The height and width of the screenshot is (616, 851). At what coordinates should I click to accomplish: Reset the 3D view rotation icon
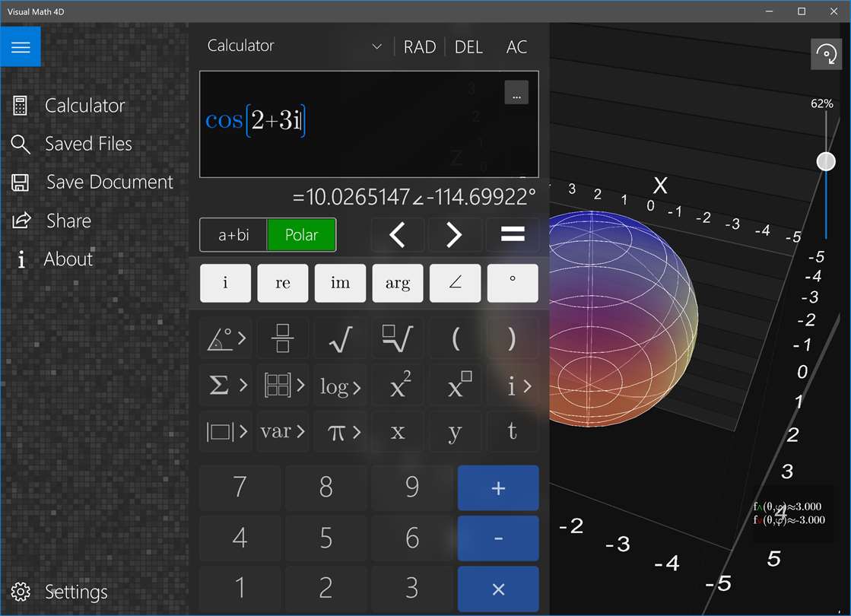coord(825,54)
